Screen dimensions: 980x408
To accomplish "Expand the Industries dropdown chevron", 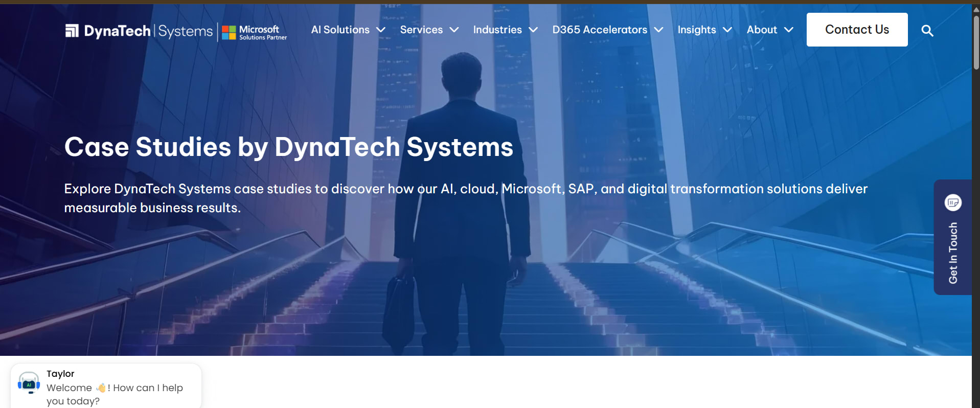I will pos(533,30).
